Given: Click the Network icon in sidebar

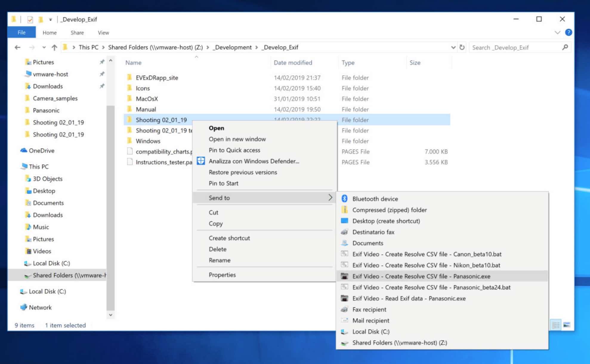Looking at the screenshot, I should [24, 307].
